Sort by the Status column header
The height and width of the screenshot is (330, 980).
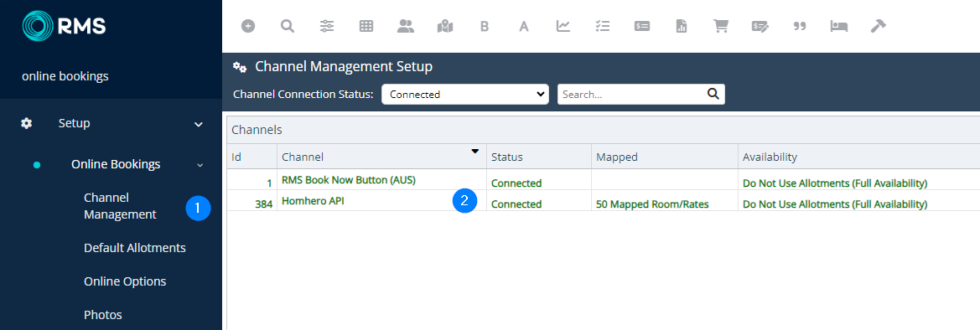point(539,157)
